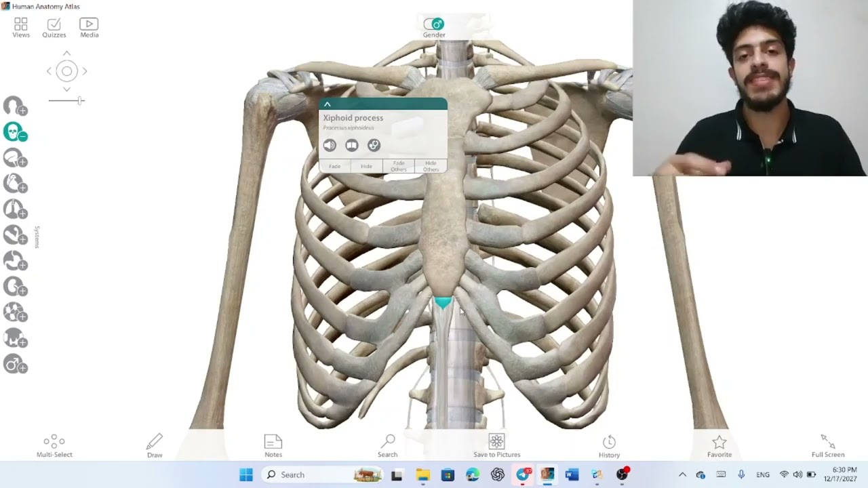Activate the Draw tool
868x488 pixels.
155,446
